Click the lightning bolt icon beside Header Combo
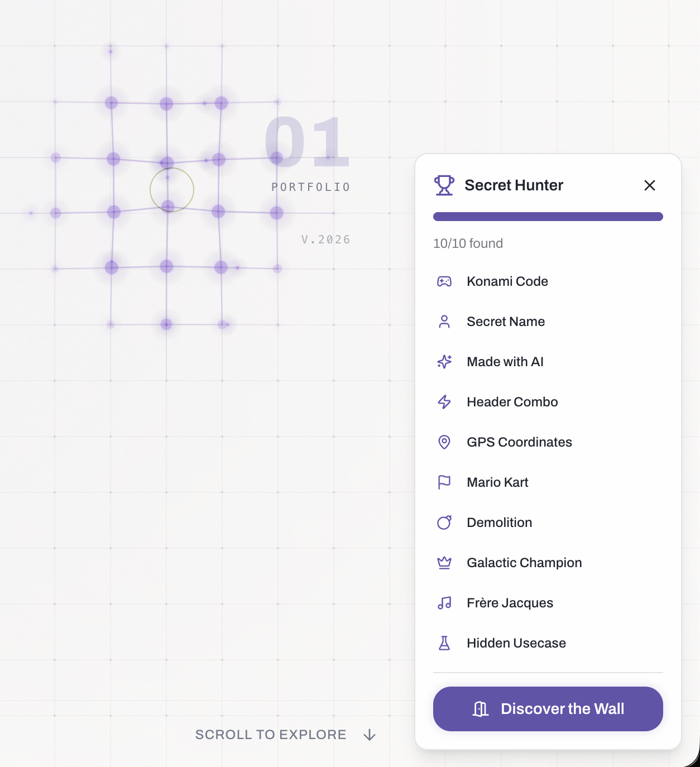 (444, 402)
